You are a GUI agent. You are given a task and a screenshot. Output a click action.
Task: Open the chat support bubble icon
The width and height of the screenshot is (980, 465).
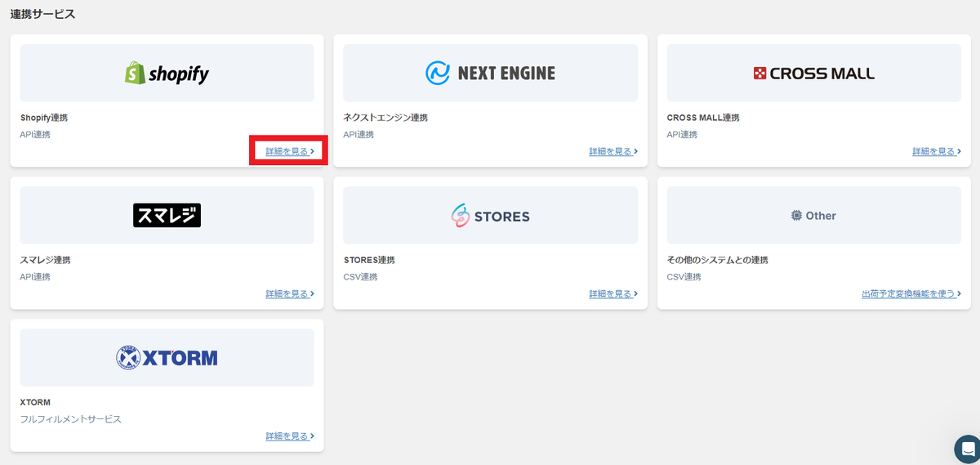point(968,449)
